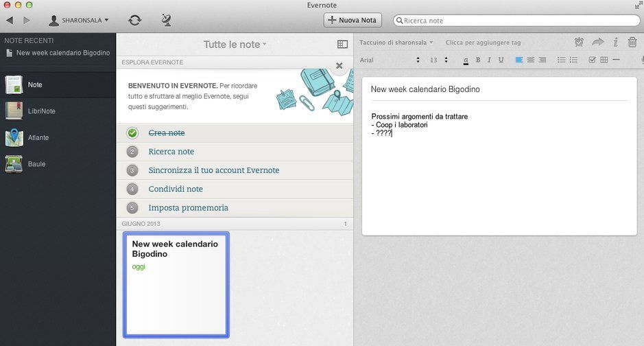644x346 pixels.
Task: Open the Tutte le note dropdown
Action: [235, 45]
